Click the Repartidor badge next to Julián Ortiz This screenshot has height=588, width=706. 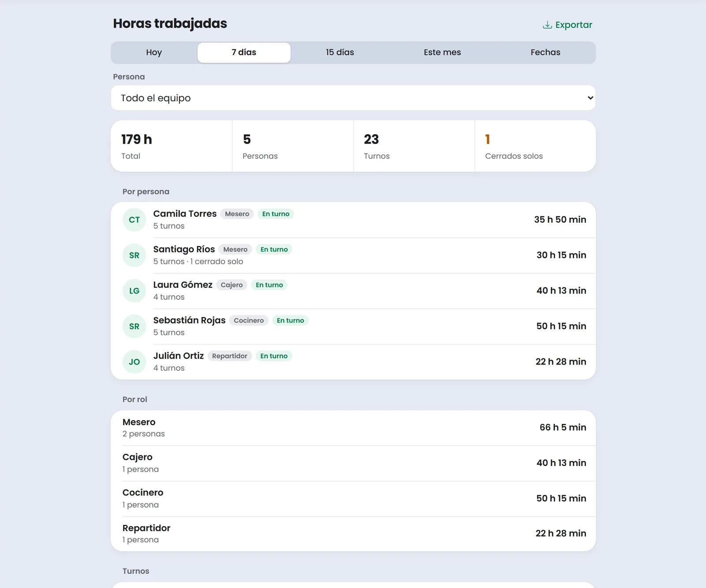coord(229,356)
